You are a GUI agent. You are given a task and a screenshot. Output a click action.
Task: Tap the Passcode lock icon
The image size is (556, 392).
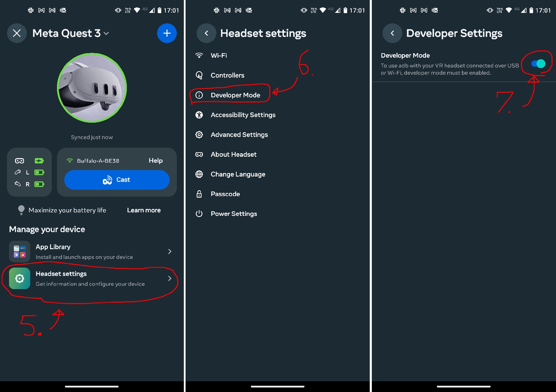coord(199,194)
